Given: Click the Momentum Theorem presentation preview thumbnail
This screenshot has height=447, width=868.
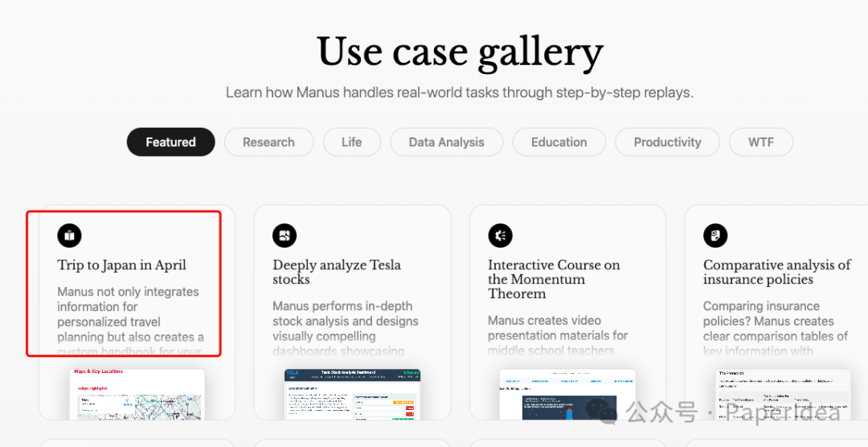Looking at the screenshot, I should (567, 394).
